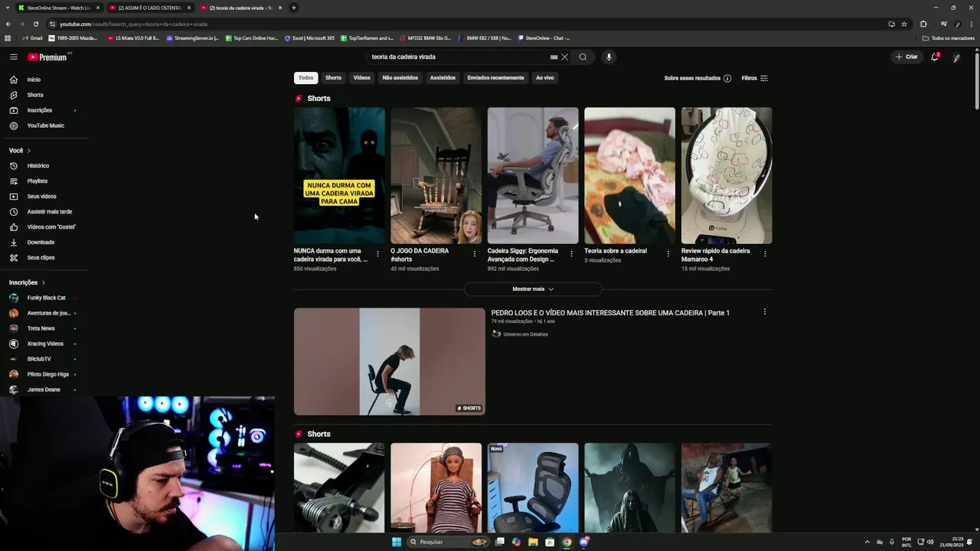
Task: Open File Explorer from the taskbar
Action: tap(533, 542)
